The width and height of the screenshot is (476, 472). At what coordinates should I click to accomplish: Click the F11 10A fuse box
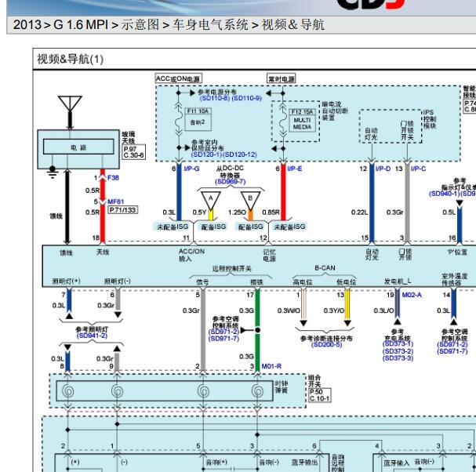198,119
